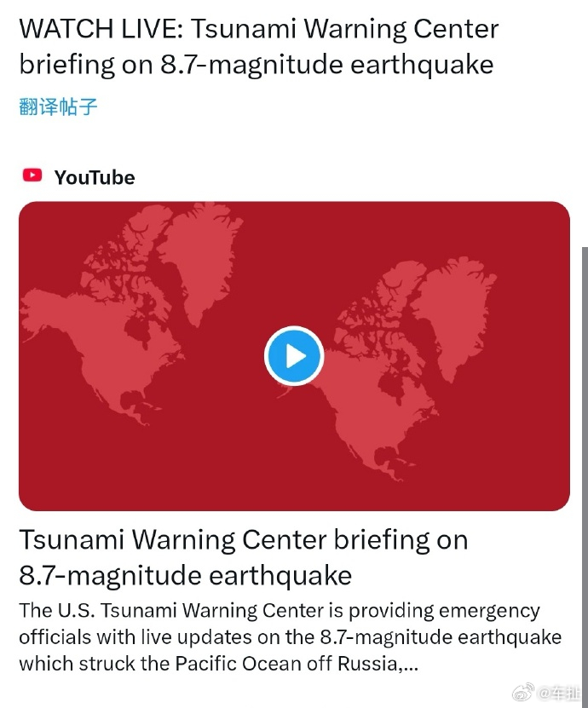Tap the 翻译帖子 translate post link
The image size is (588, 708).
(x=58, y=107)
